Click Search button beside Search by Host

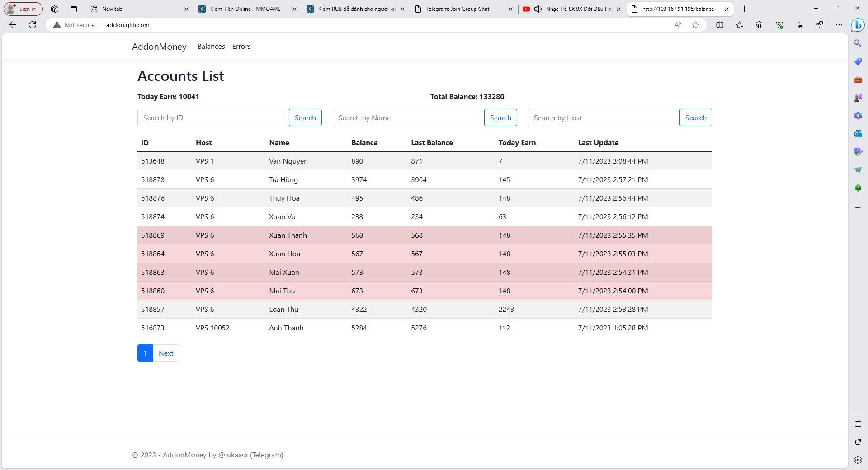[x=695, y=117]
